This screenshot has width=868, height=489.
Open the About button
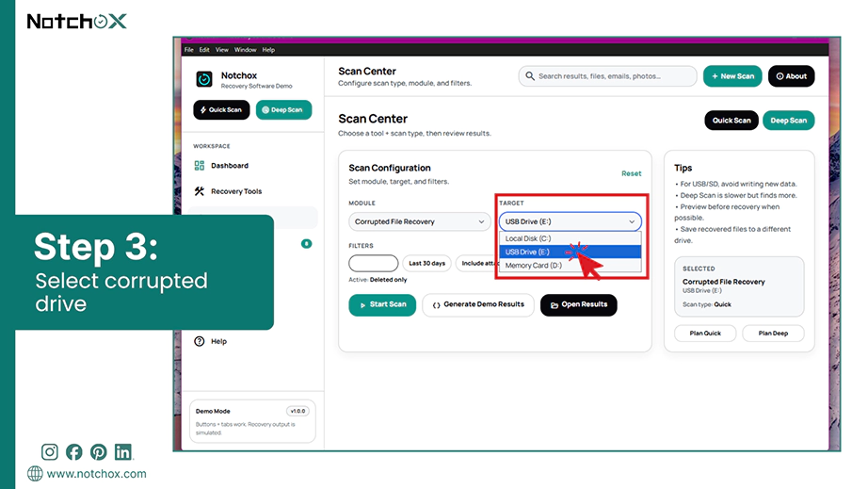click(x=791, y=76)
